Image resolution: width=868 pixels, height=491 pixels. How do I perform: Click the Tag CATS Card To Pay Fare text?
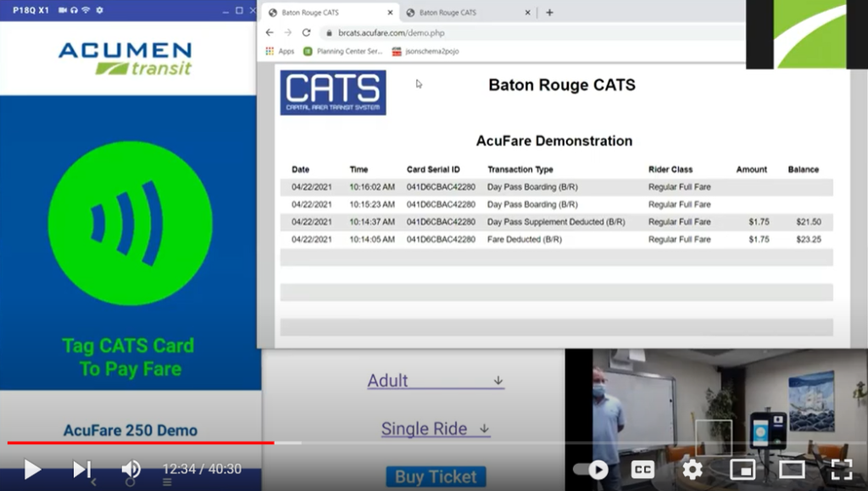click(129, 357)
